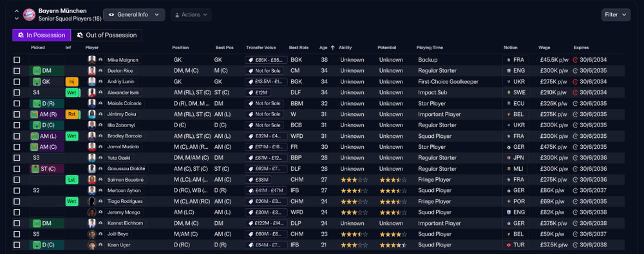Open Gaoussou Diakité's ST (C) picked position selector
The image size is (644, 254).
point(46,168)
